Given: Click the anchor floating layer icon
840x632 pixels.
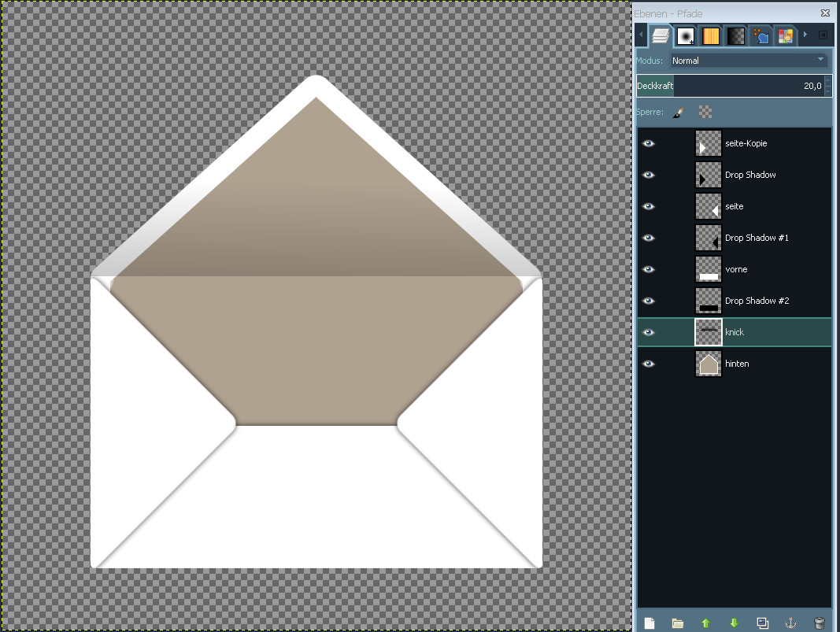Looking at the screenshot, I should [790, 623].
